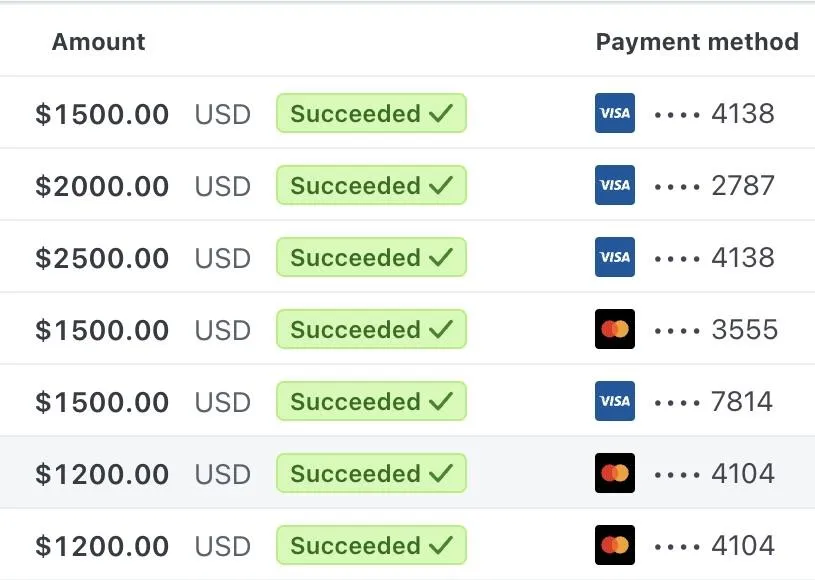Sort by the Amount column header
The height and width of the screenshot is (580, 815).
click(x=98, y=42)
